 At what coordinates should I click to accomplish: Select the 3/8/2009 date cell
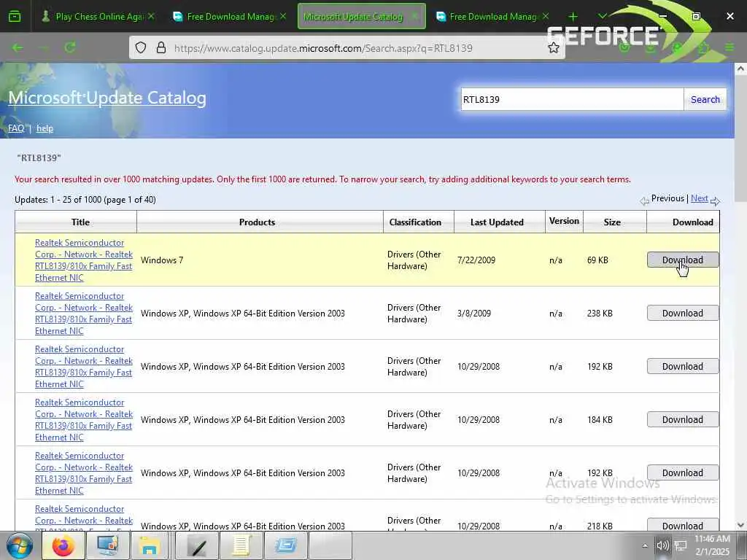point(474,314)
